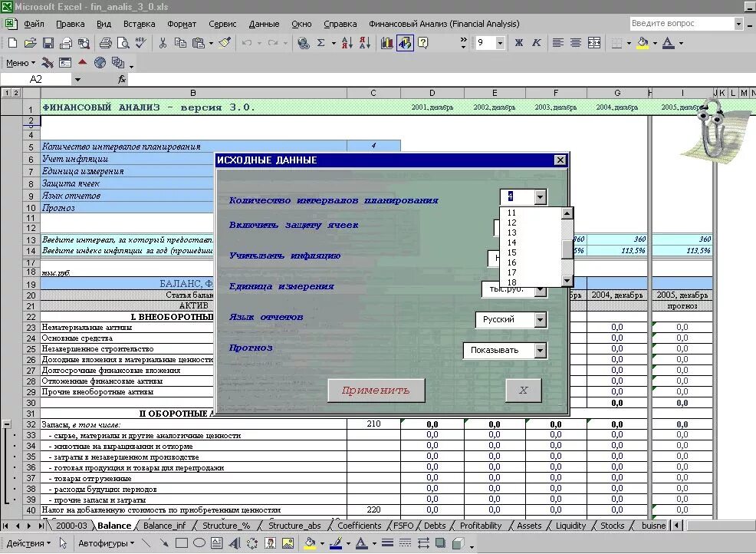
Task: Switch to the Coefficients sheet tab
Action: (x=359, y=526)
